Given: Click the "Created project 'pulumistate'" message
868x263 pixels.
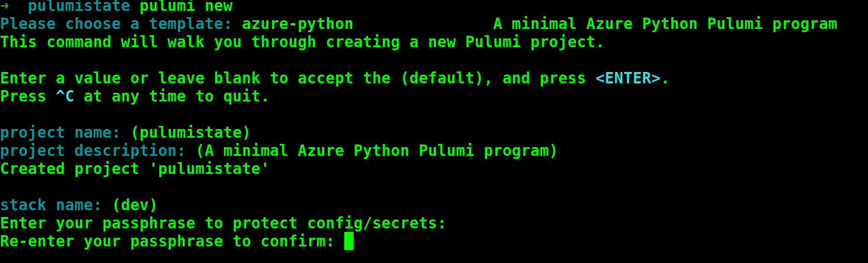Looking at the screenshot, I should [x=134, y=169].
